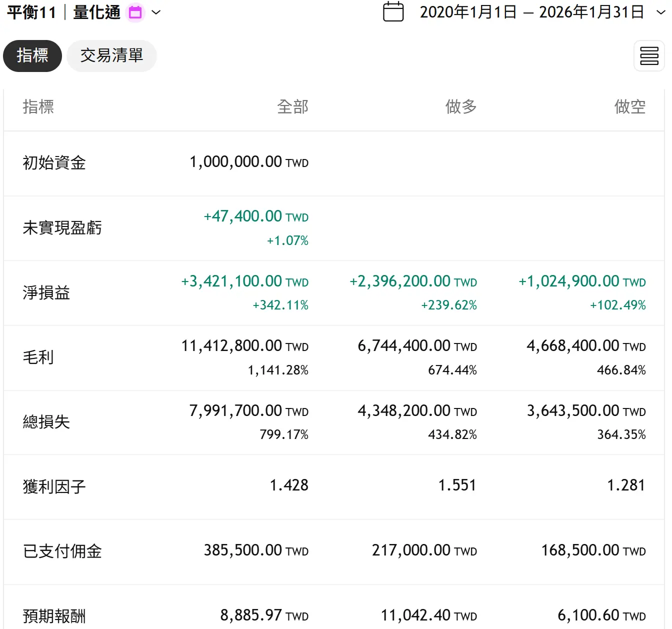Click the stacked rows layout icon
The width and height of the screenshot is (672, 629).
click(648, 56)
